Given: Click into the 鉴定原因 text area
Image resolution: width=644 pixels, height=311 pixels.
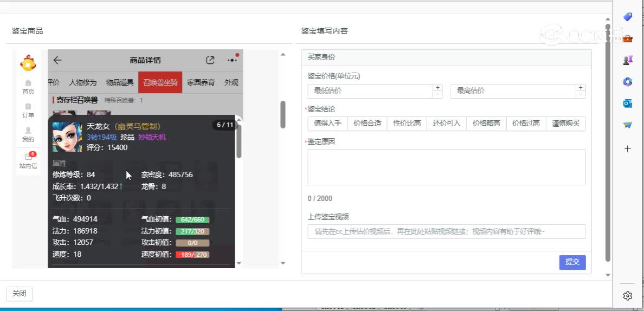Looking at the screenshot, I should tap(447, 167).
